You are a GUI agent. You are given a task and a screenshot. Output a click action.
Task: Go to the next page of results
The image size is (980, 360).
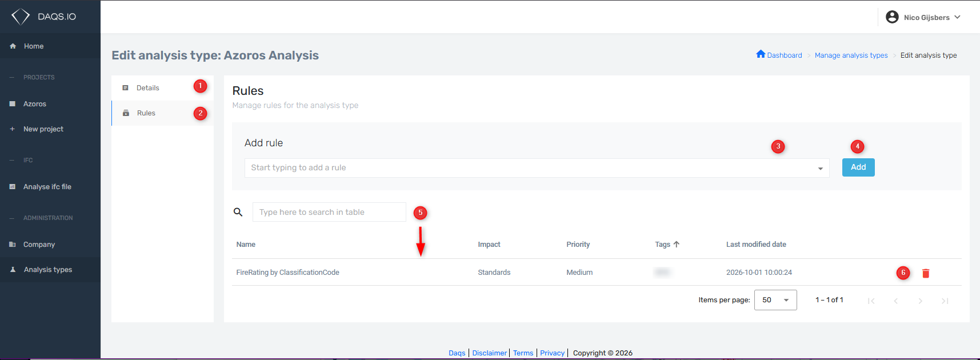coord(921,301)
